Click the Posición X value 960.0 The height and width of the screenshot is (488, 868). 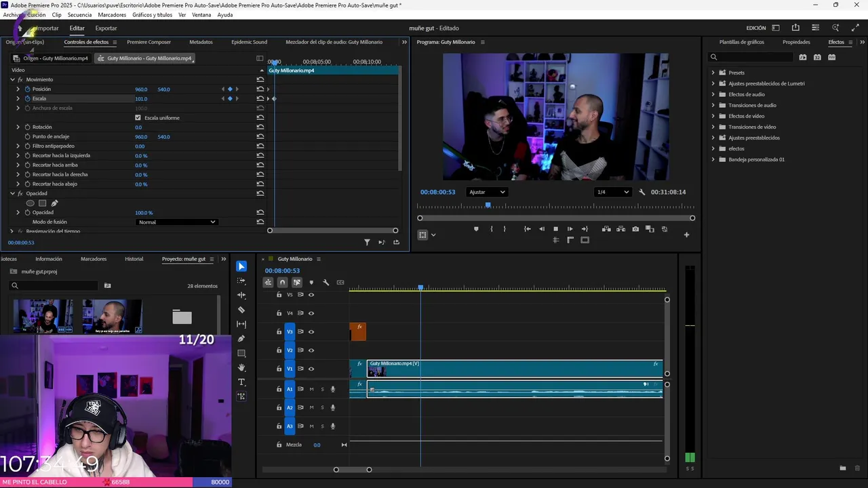(x=141, y=89)
